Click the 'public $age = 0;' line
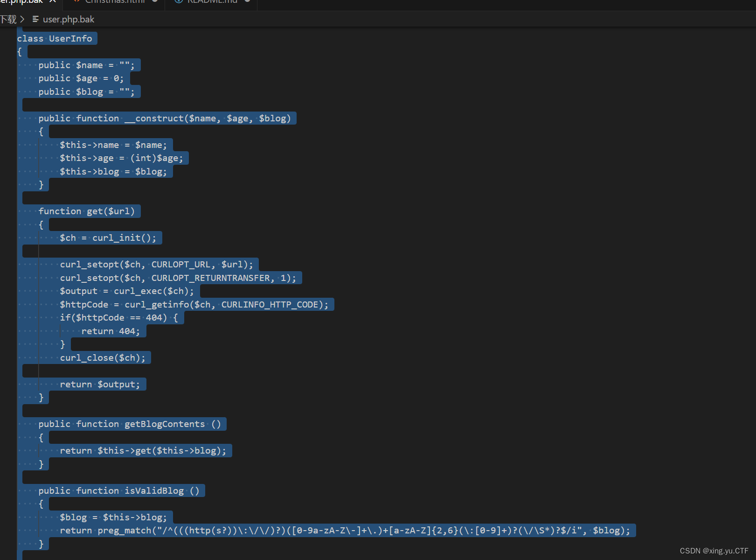Viewport: 756px width, 560px height. click(81, 78)
